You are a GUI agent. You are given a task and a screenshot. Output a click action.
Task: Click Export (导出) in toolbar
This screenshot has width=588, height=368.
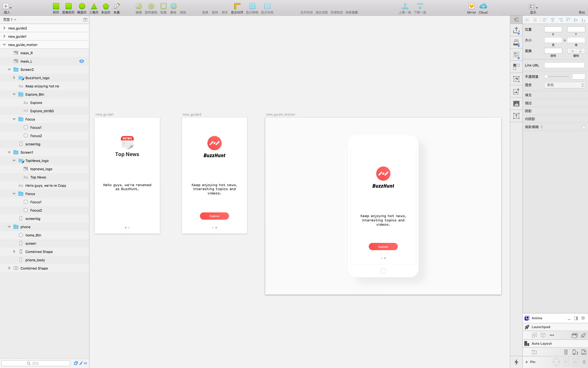click(582, 12)
